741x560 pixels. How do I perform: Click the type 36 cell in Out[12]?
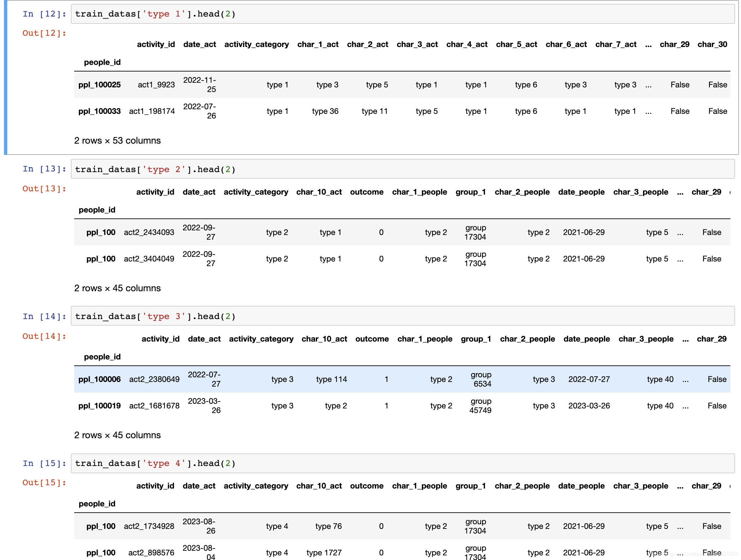pyautogui.click(x=325, y=111)
